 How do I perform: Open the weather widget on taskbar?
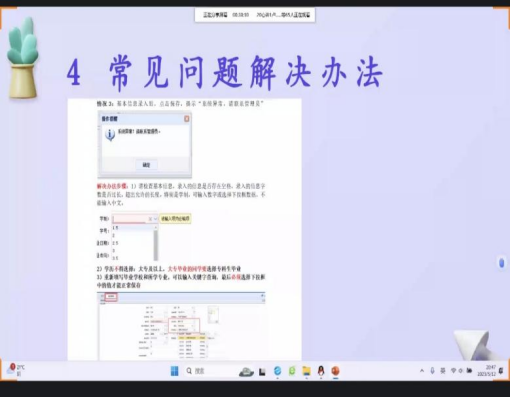(16, 370)
